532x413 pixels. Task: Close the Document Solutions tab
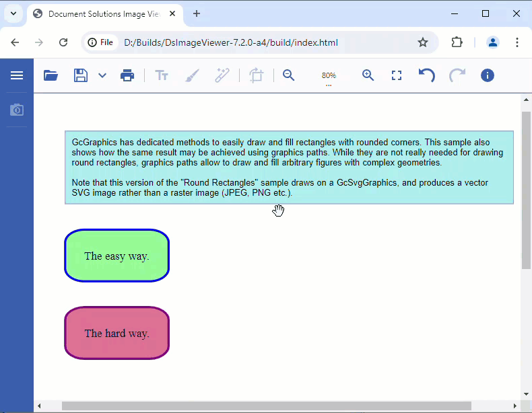(172, 13)
